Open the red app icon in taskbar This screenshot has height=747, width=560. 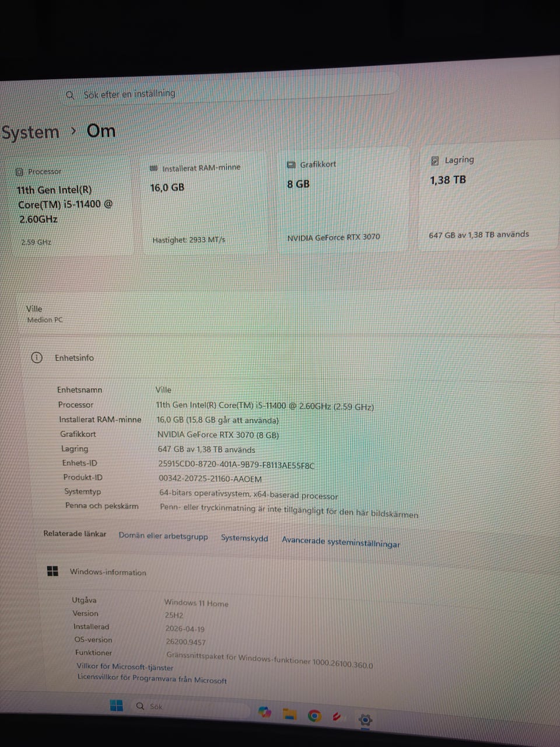[x=337, y=716]
